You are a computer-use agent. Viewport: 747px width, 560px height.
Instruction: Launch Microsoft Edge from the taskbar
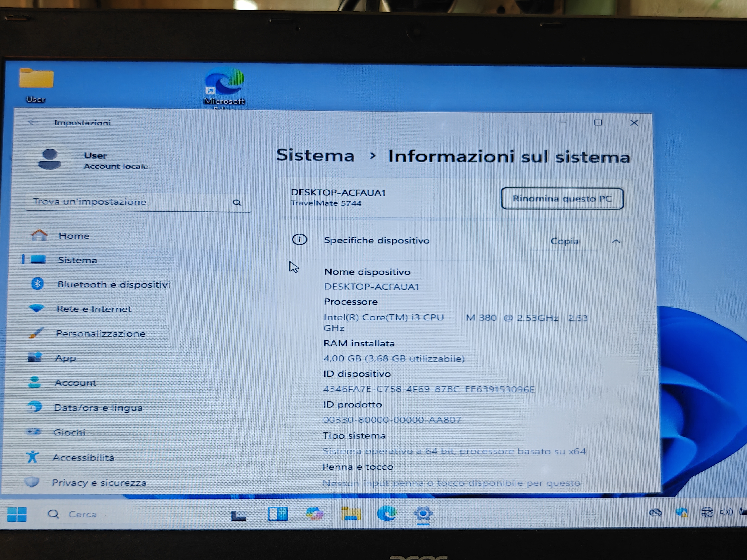(x=387, y=513)
